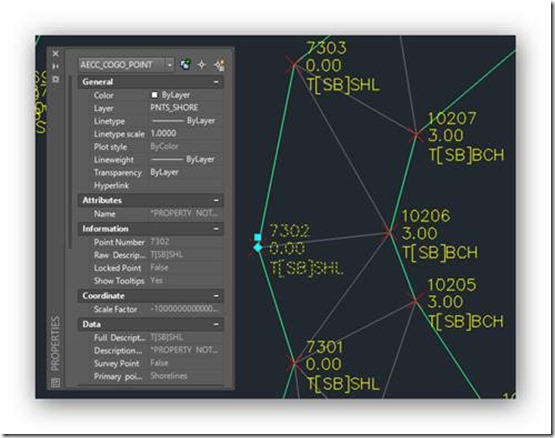Click the Color ByLayer white swatch
The image size is (555, 438).
pos(154,95)
